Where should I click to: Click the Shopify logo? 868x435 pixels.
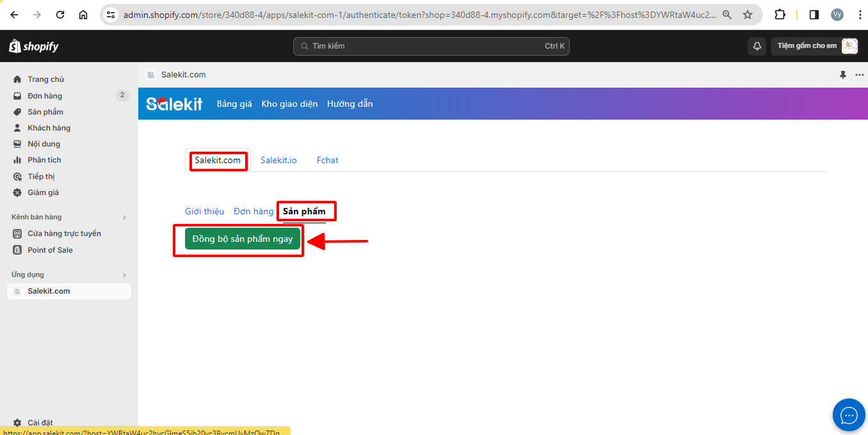coord(34,46)
